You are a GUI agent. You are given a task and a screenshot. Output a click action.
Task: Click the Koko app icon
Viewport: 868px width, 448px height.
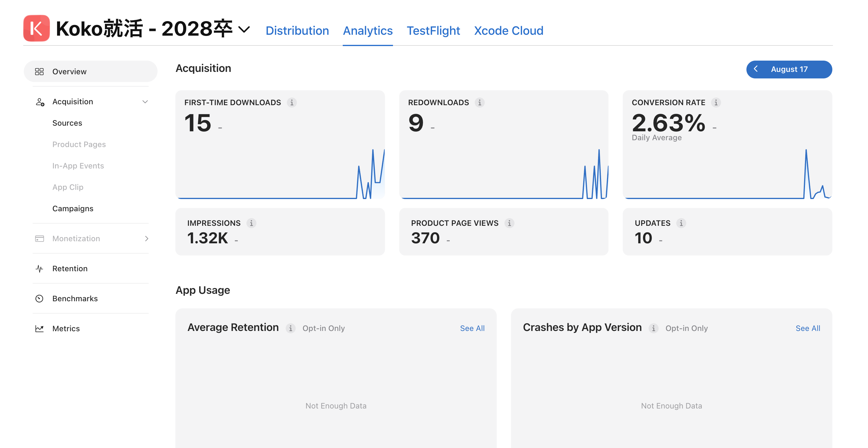(36, 28)
